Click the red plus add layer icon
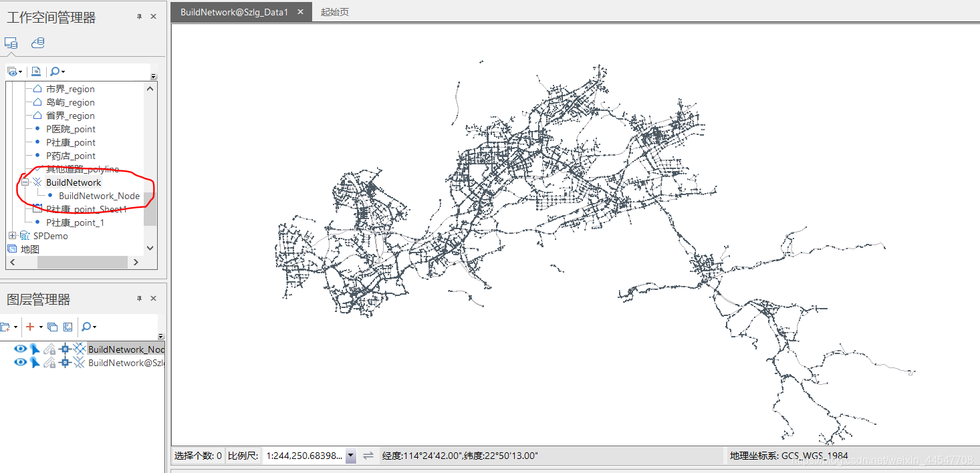This screenshot has width=980, height=473. tap(30, 327)
